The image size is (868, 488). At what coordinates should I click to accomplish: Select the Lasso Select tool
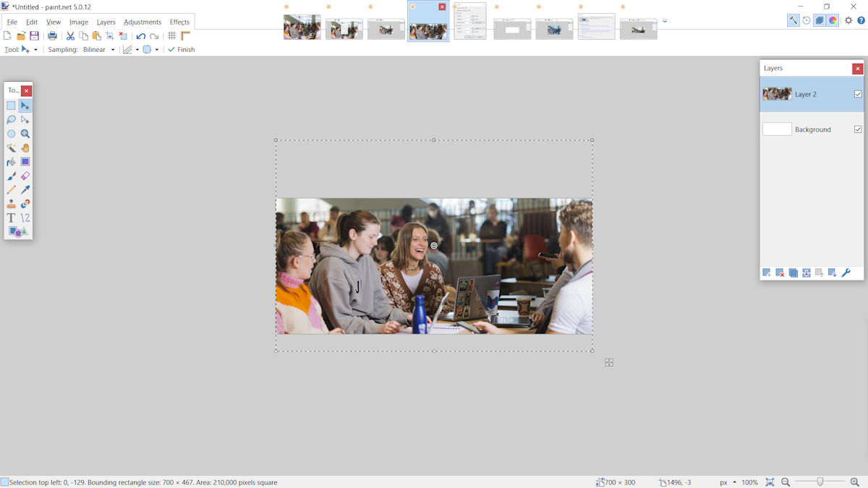11,119
